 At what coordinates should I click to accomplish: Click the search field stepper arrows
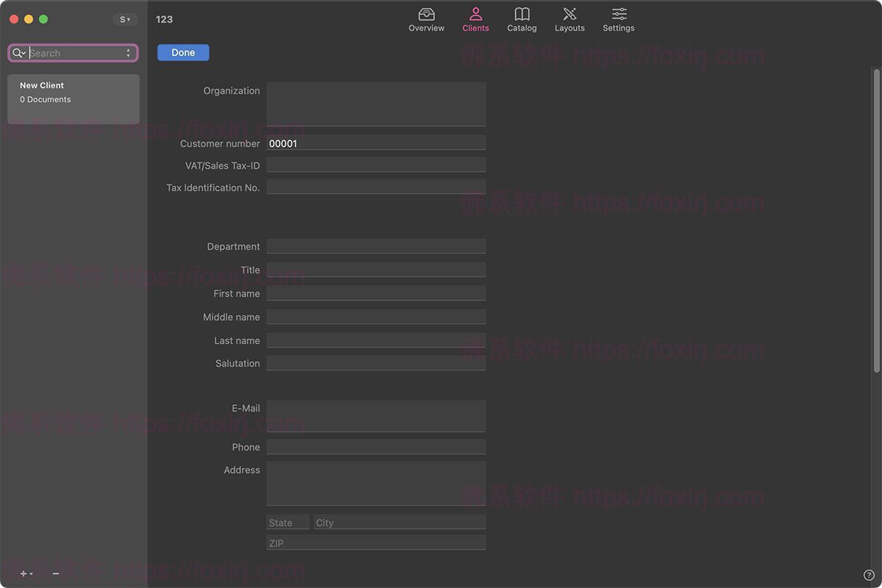pyautogui.click(x=128, y=52)
